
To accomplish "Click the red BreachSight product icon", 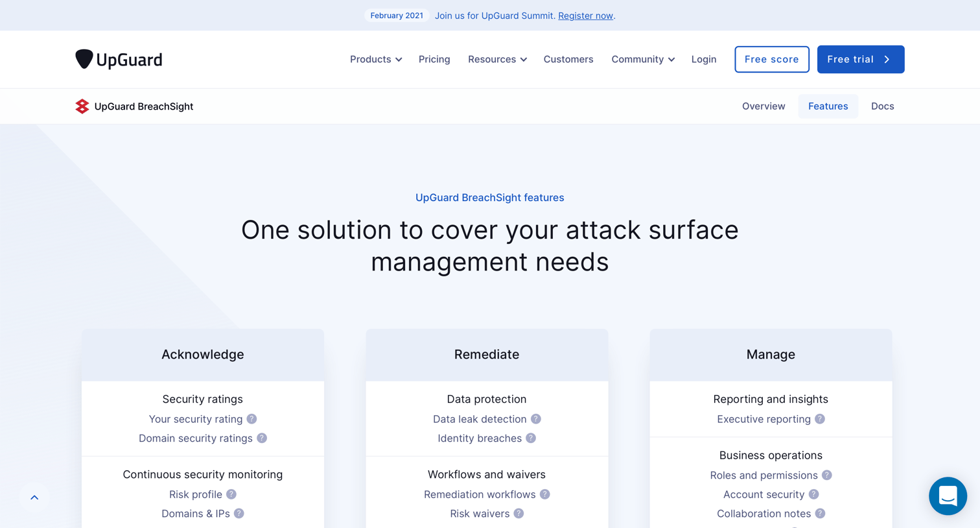I will pos(82,106).
